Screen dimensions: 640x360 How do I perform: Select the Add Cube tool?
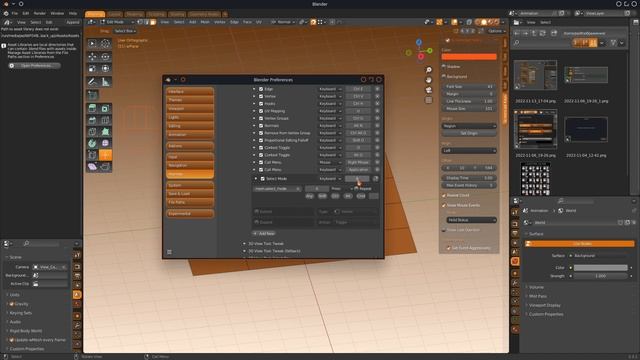click(93, 95)
